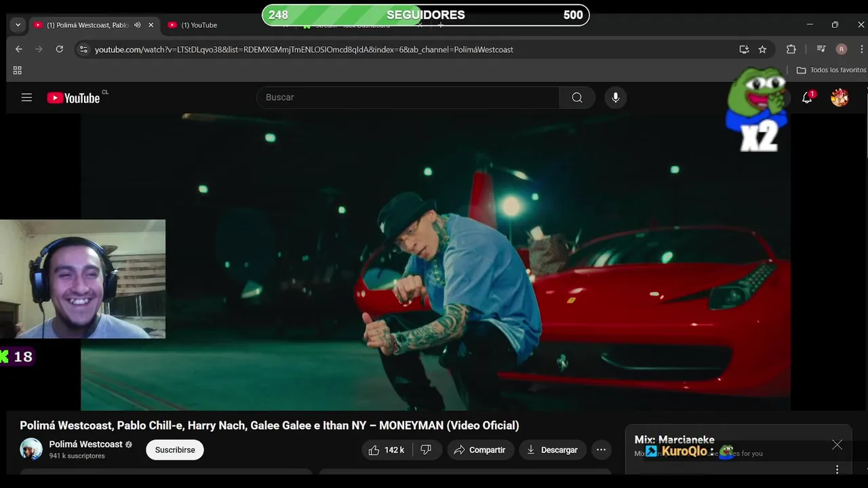Install app icon in address bar
Viewport: 868px width, 488px height.
[744, 49]
